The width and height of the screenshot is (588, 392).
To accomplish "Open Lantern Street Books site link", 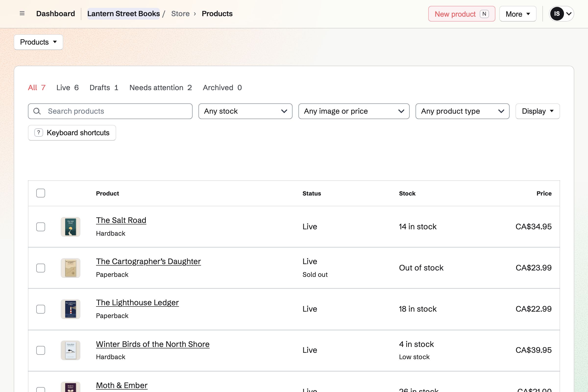I will point(123,13).
